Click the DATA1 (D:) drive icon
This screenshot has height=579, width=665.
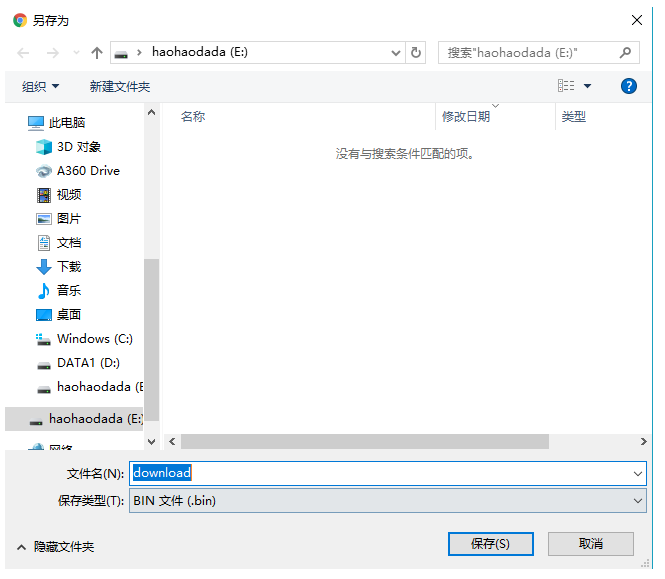[44, 365]
